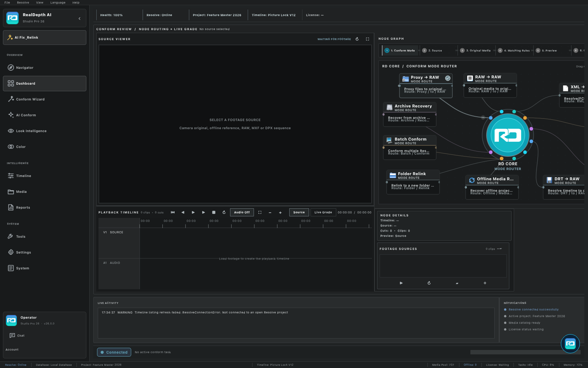This screenshot has width=588, height=368.
Task: Select the Folder Relink node
Action: [x=413, y=182]
